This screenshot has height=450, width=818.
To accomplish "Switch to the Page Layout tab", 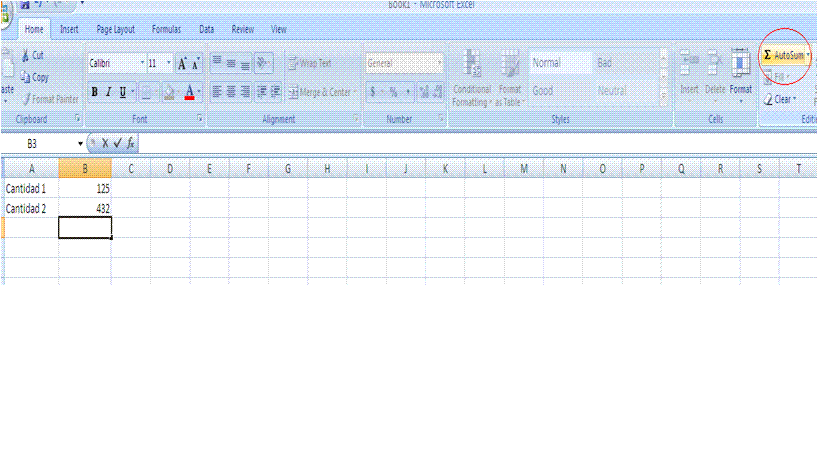I will [x=115, y=29].
